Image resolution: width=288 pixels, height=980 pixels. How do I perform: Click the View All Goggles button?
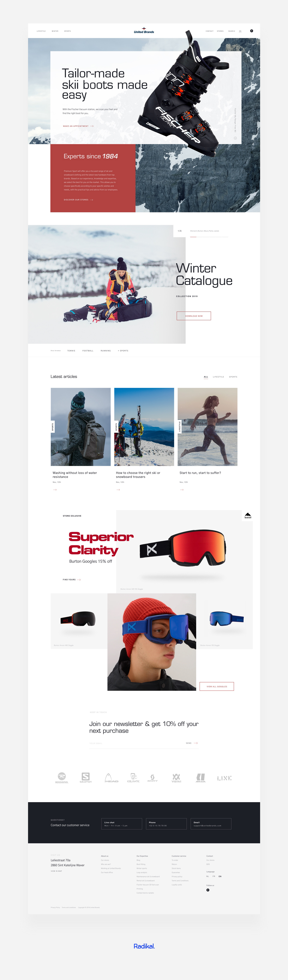217,686
